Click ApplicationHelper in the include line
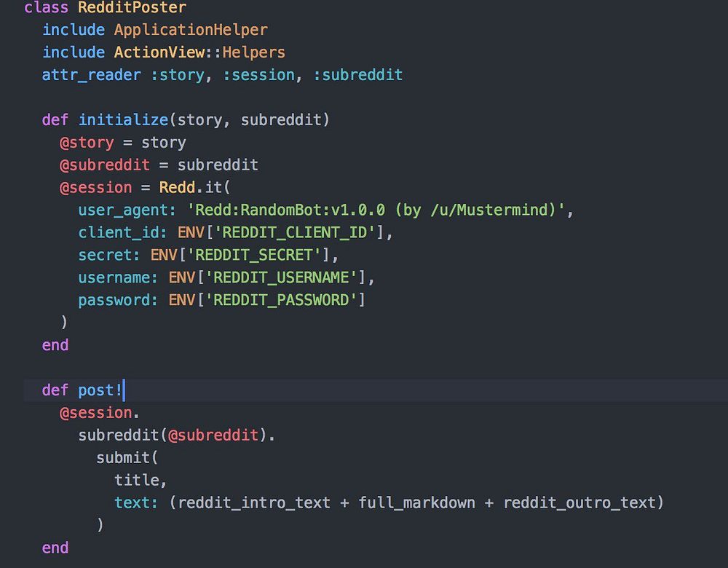 click(191, 30)
